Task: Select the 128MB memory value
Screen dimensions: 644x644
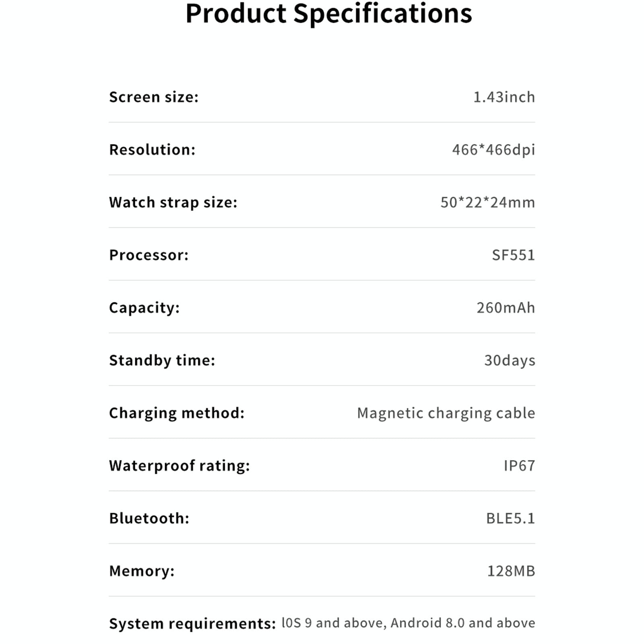Action: [x=511, y=571]
